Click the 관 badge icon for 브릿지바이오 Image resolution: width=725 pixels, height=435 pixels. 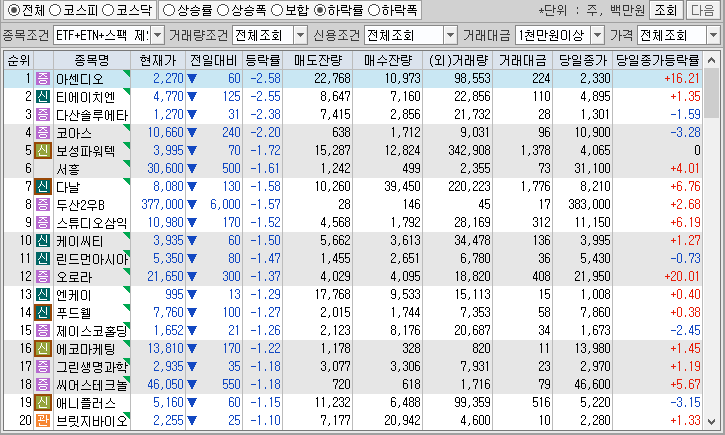pyautogui.click(x=43, y=421)
